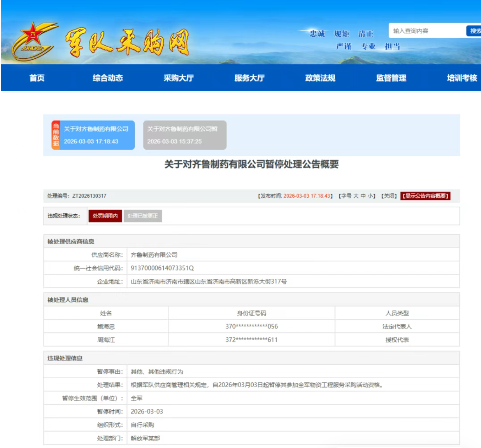Viewport: 481px width, 448px height.
Task: Set font size to 小
Action: (x=370, y=196)
